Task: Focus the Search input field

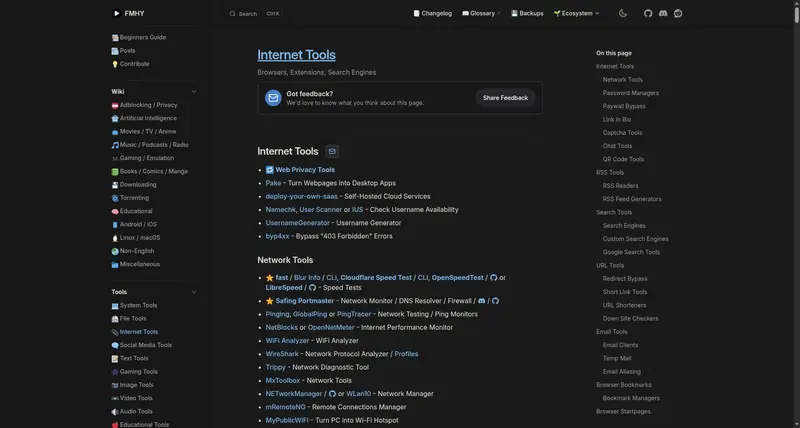Action: point(255,14)
